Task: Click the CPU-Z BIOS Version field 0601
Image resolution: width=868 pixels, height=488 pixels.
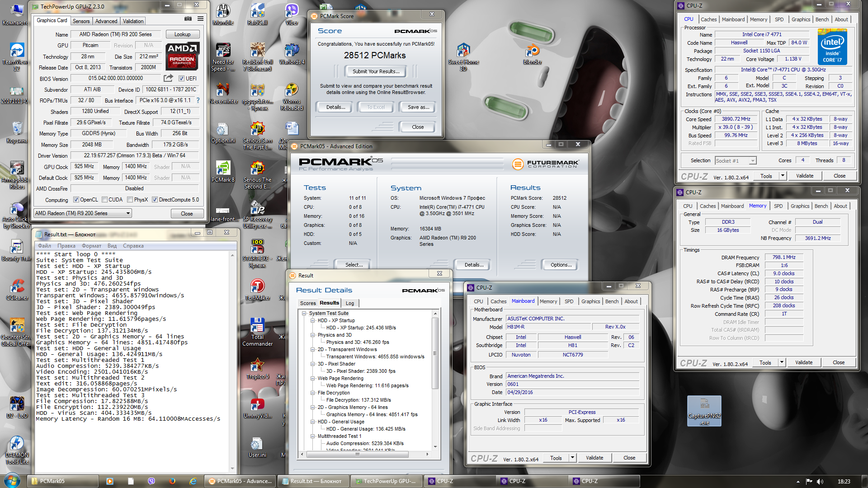Action: point(572,384)
